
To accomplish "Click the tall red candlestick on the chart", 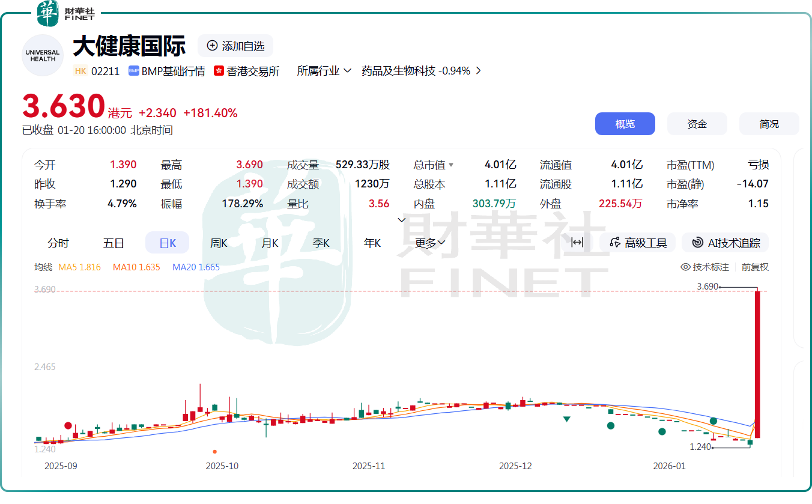I will tap(757, 363).
